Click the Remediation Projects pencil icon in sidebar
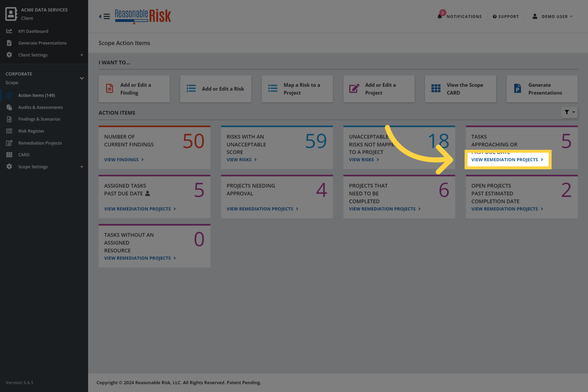The height and width of the screenshot is (392, 588). (9, 143)
